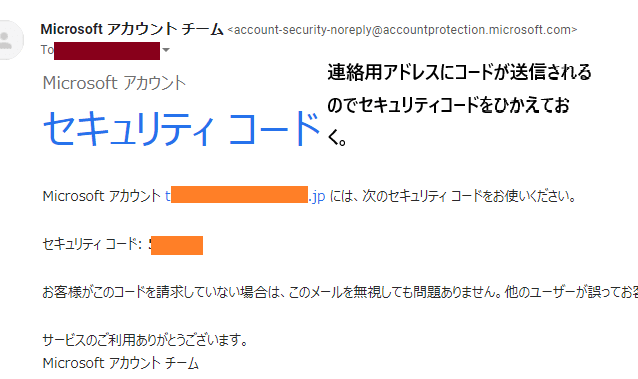This screenshot has height=379, width=638.
Task: Click the Microsoft アカウント チーム sender name
Action: click(132, 29)
